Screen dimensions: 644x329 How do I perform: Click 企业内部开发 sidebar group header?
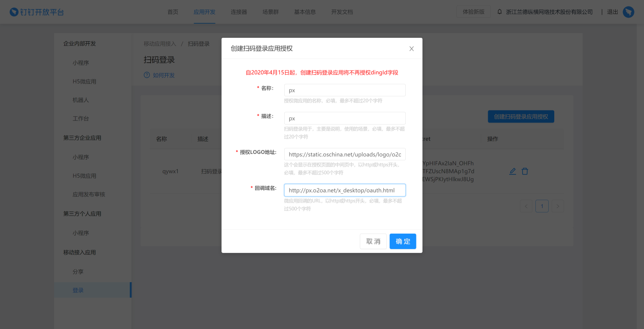[80, 44]
